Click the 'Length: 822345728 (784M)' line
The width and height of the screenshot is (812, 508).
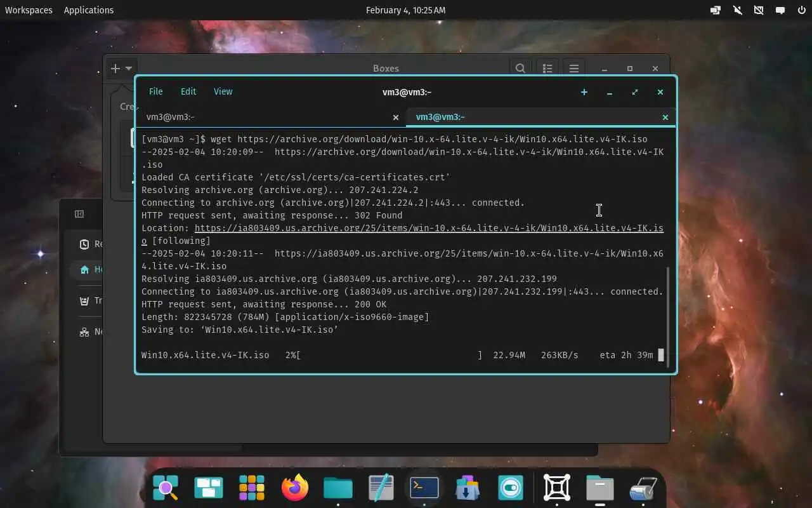point(285,317)
